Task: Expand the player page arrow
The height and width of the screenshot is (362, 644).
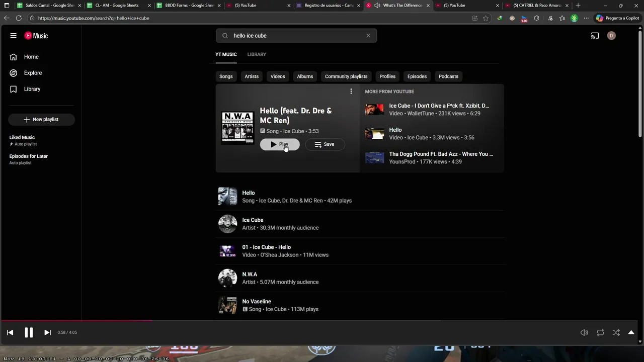Action: pyautogui.click(x=631, y=332)
